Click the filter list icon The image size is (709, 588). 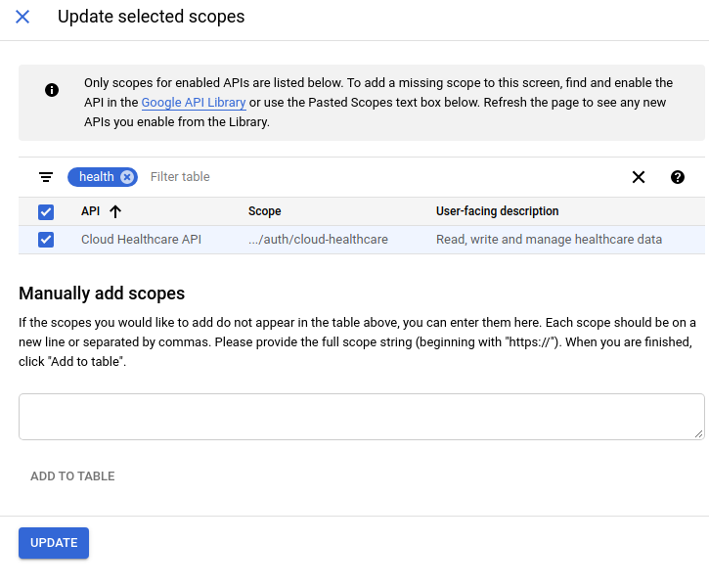pos(46,177)
